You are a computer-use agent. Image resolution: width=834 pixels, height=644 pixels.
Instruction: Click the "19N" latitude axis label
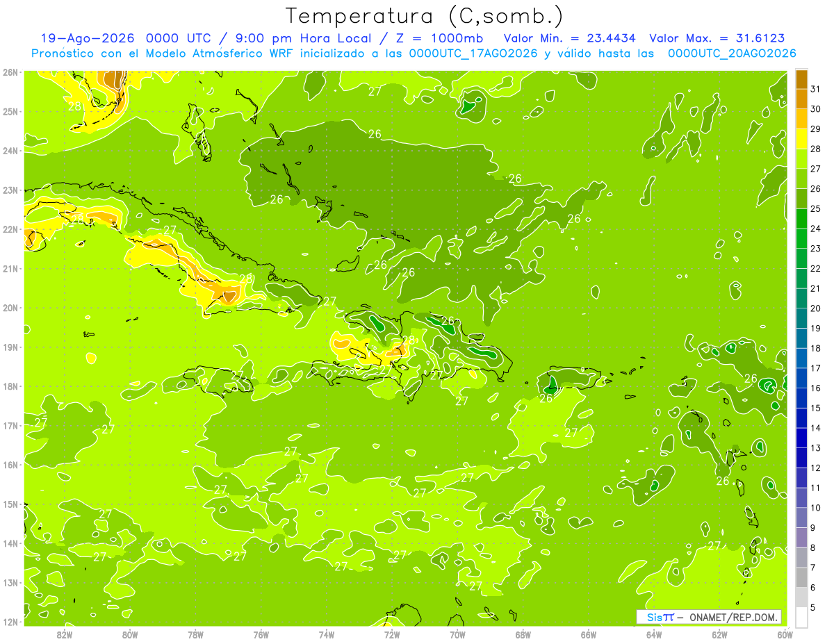pyautogui.click(x=10, y=347)
